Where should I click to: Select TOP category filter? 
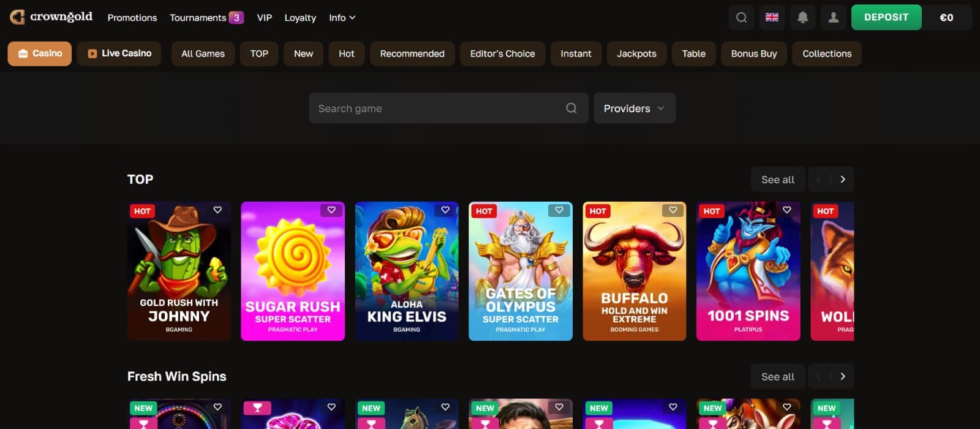click(259, 53)
